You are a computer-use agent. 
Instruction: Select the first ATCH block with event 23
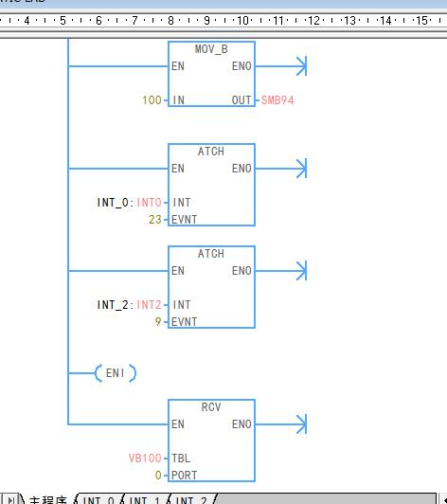(211, 185)
